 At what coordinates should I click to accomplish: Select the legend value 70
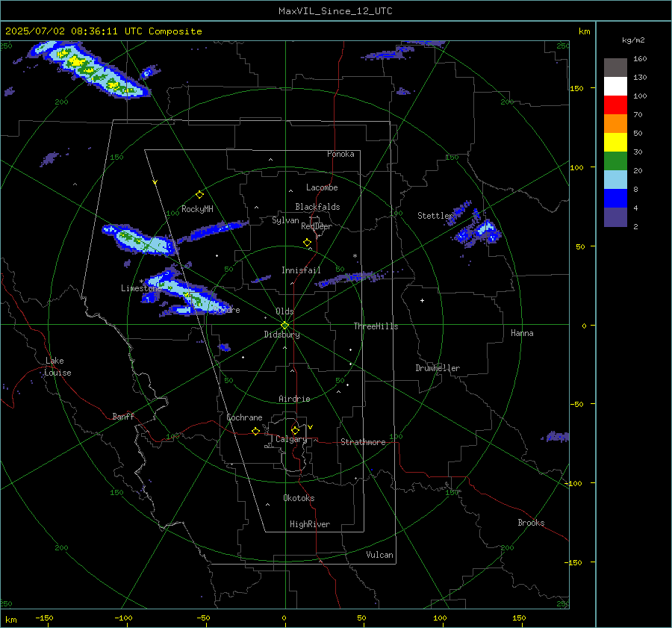click(638, 114)
